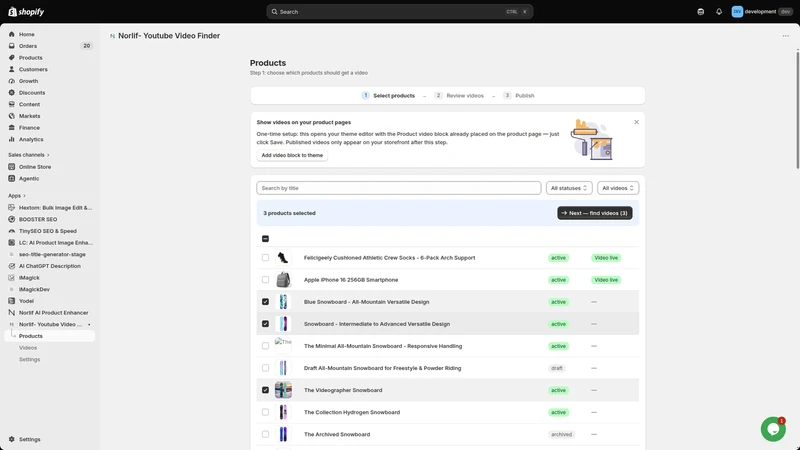
Task: Go to the Select products step
Action: (388, 95)
